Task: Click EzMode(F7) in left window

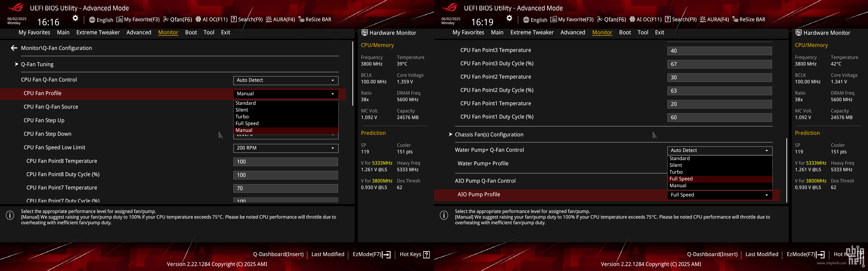Action: [372, 255]
